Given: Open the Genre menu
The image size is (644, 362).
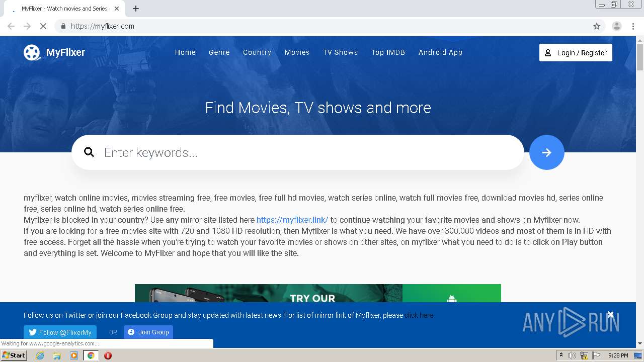Looking at the screenshot, I should 219,52.
